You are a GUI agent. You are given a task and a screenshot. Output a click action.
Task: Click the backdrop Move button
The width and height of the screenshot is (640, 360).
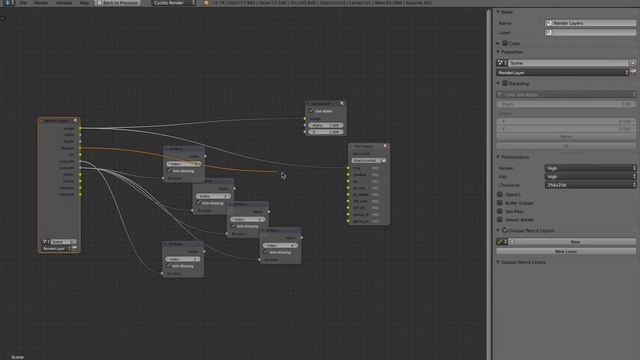(566, 136)
